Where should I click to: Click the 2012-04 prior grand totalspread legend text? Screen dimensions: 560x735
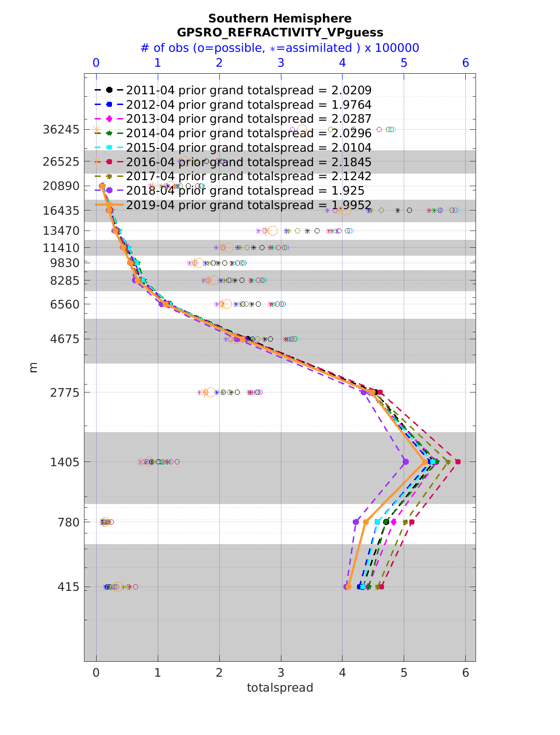click(249, 105)
